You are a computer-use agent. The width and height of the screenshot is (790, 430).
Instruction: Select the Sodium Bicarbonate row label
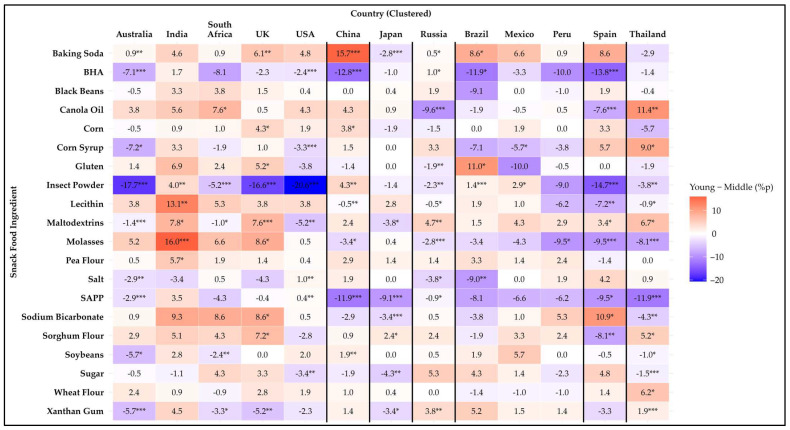coord(62,317)
